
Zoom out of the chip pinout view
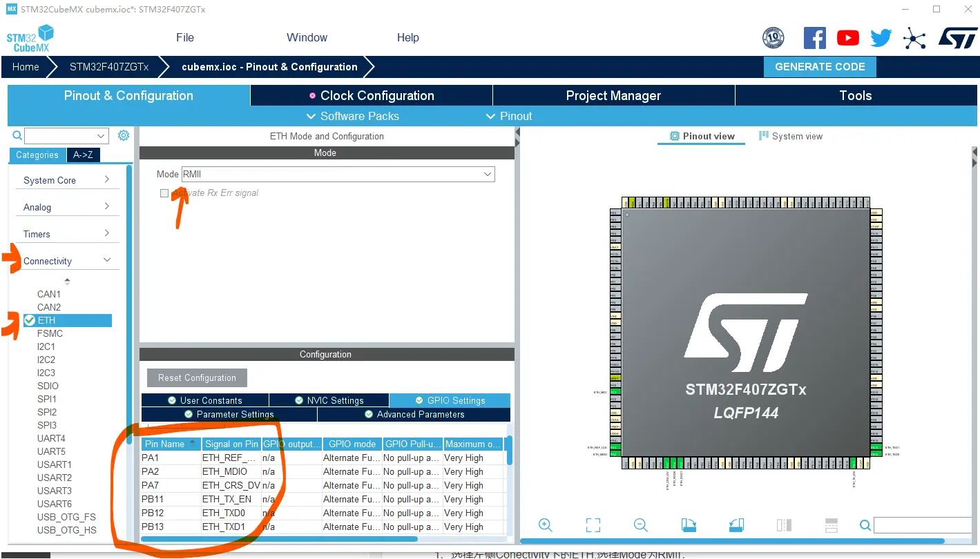click(x=640, y=525)
